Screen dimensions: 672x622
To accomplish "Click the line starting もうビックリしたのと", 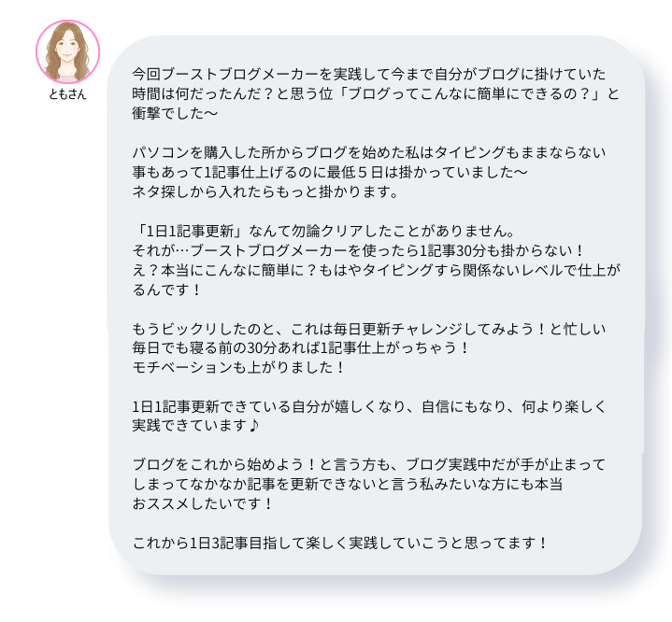I will click(x=368, y=329).
